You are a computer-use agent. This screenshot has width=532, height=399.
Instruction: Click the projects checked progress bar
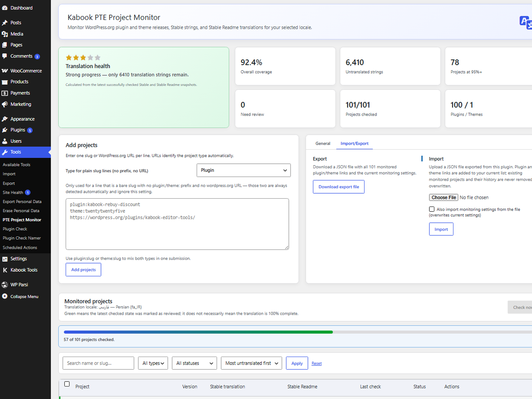point(298,332)
